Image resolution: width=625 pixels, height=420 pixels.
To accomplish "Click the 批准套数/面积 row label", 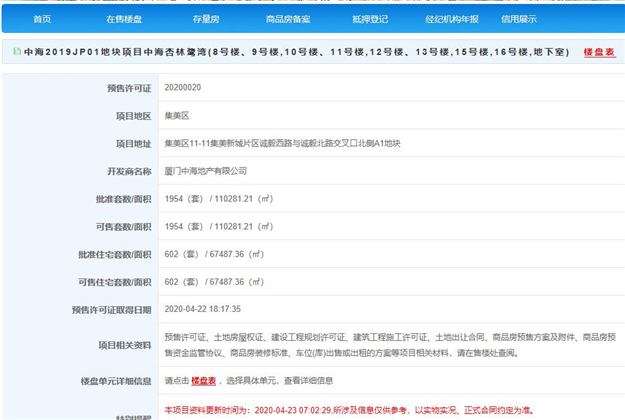I will pyautogui.click(x=124, y=199).
